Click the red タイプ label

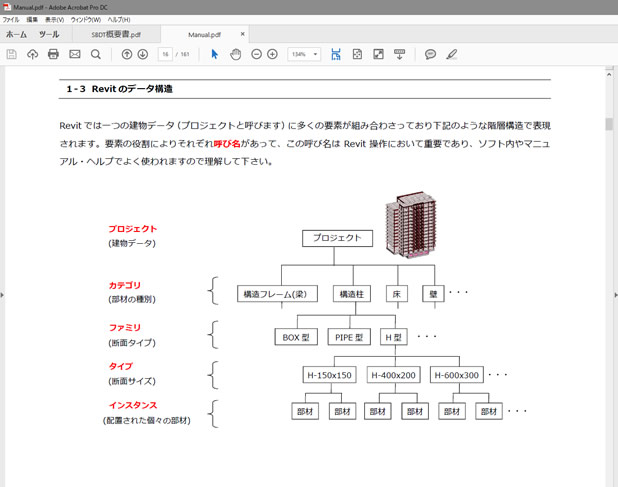(121, 366)
